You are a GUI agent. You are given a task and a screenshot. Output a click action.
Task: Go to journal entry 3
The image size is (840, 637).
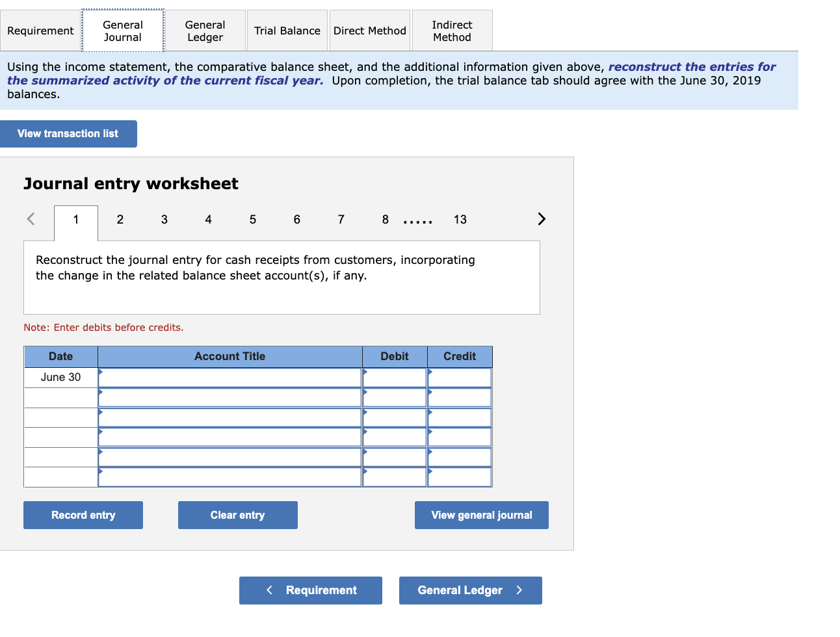pyautogui.click(x=164, y=220)
